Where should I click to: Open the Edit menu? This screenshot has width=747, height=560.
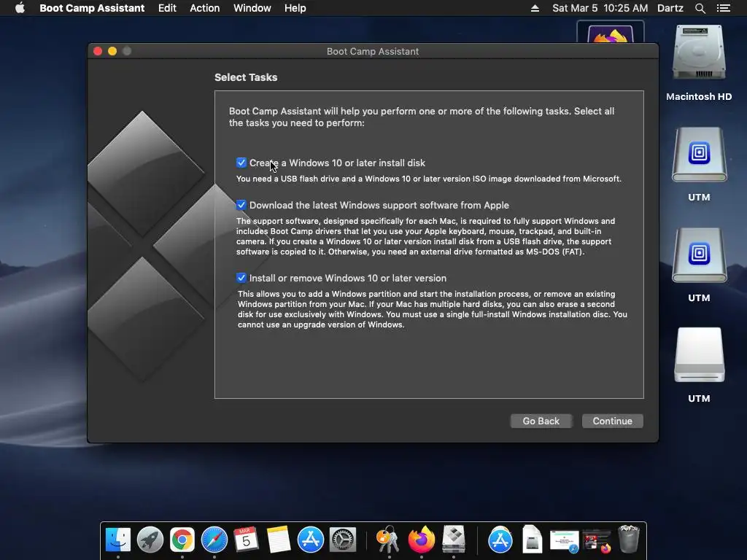[x=167, y=8]
